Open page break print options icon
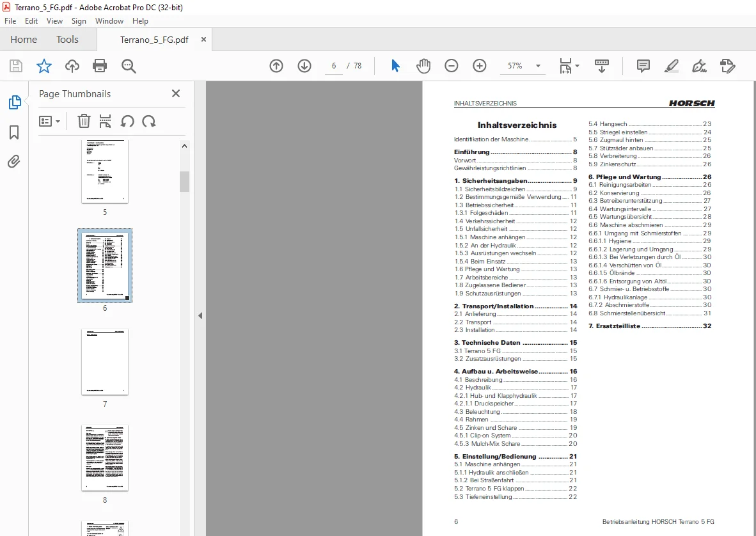Viewport: 756px width, 536px height. pyautogui.click(x=105, y=121)
